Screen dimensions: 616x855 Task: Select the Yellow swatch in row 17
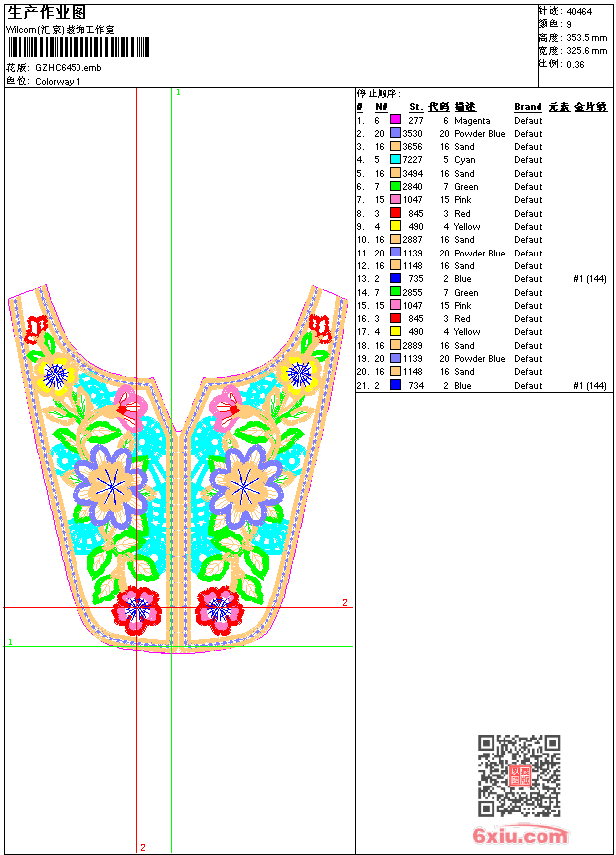coord(395,331)
